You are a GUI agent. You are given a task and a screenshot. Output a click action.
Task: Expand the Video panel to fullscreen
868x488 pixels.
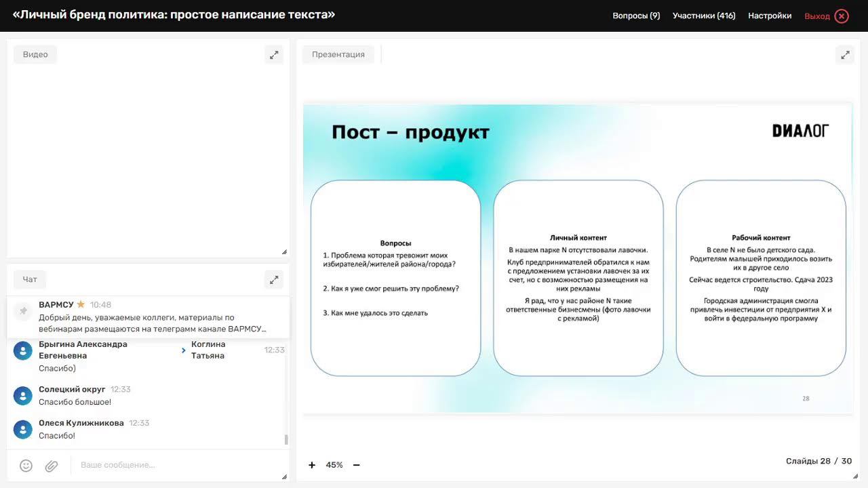click(274, 55)
